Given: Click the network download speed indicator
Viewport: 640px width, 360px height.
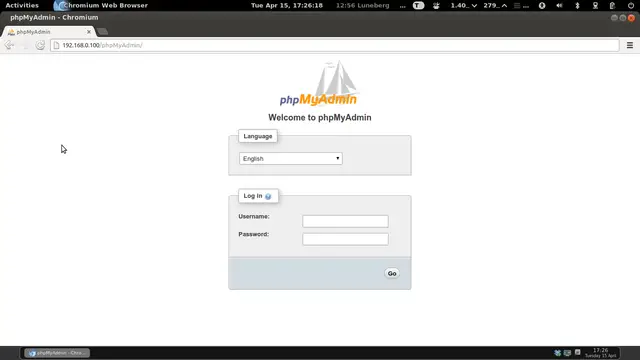Looking at the screenshot, I should (x=464, y=5).
